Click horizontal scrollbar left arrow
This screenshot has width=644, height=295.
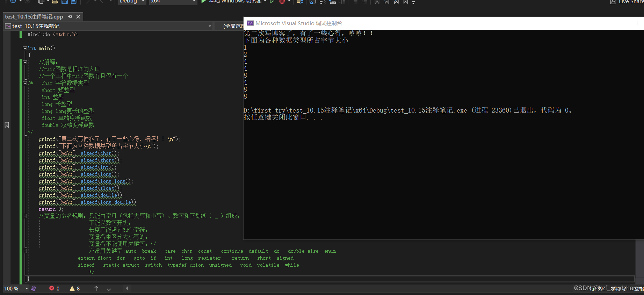click(127, 288)
